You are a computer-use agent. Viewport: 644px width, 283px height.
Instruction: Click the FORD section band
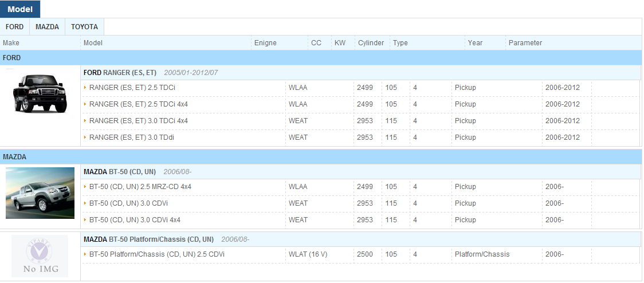tap(321, 58)
